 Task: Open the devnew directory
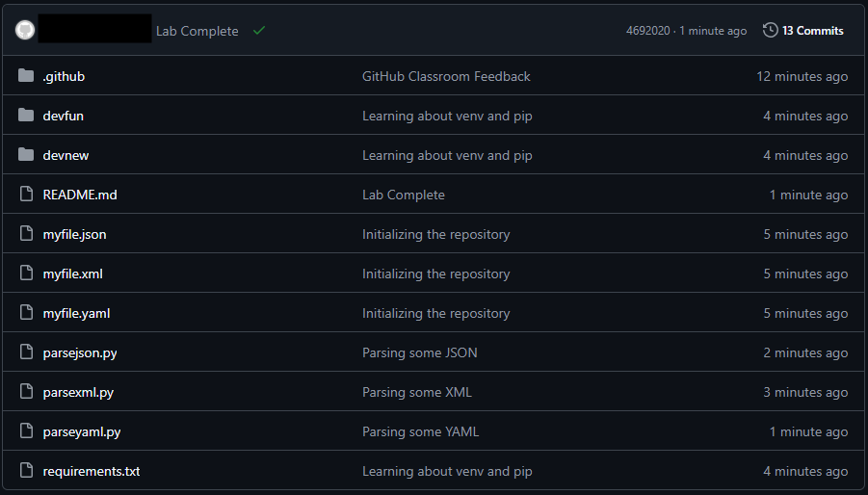coord(66,155)
